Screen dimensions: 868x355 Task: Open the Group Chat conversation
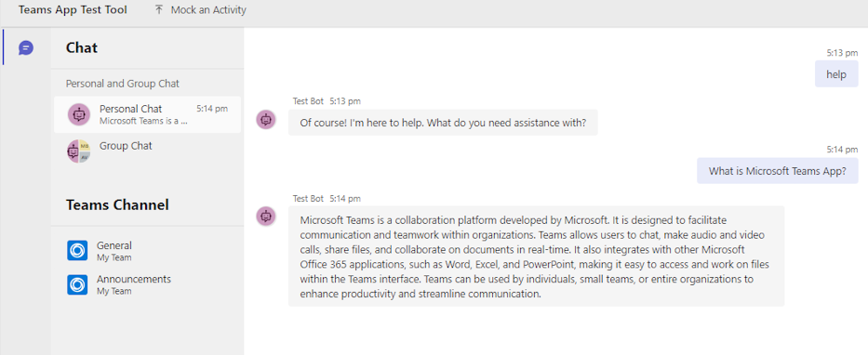pyautogui.click(x=147, y=151)
